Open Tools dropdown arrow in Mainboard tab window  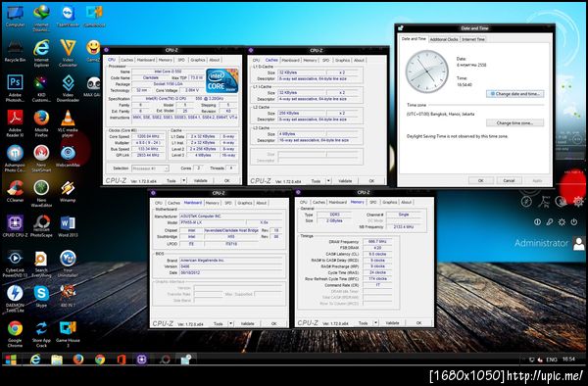click(x=231, y=323)
